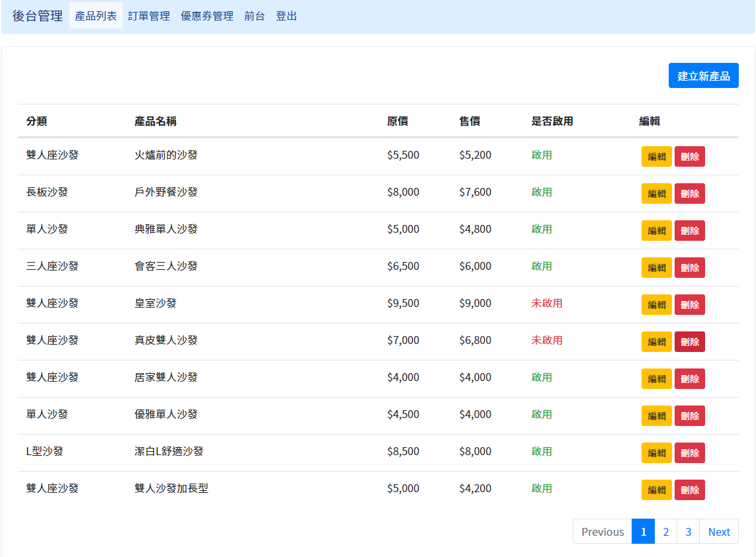The width and height of the screenshot is (756, 557).
Task: Go to the 前台 page
Action: (255, 16)
